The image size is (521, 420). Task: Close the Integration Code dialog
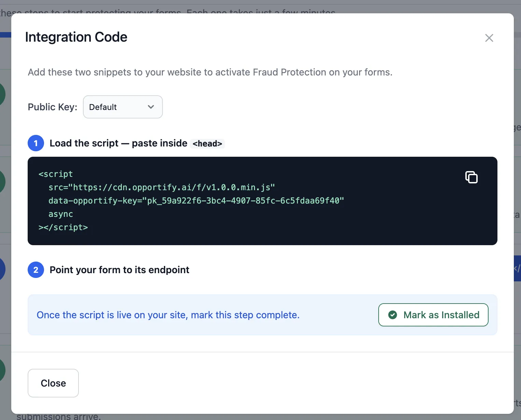click(x=53, y=383)
